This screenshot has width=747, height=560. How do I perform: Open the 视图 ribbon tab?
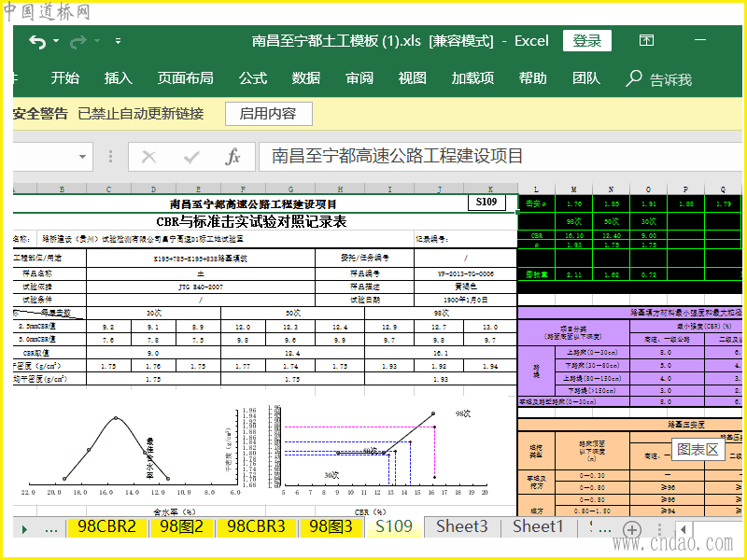click(x=412, y=77)
